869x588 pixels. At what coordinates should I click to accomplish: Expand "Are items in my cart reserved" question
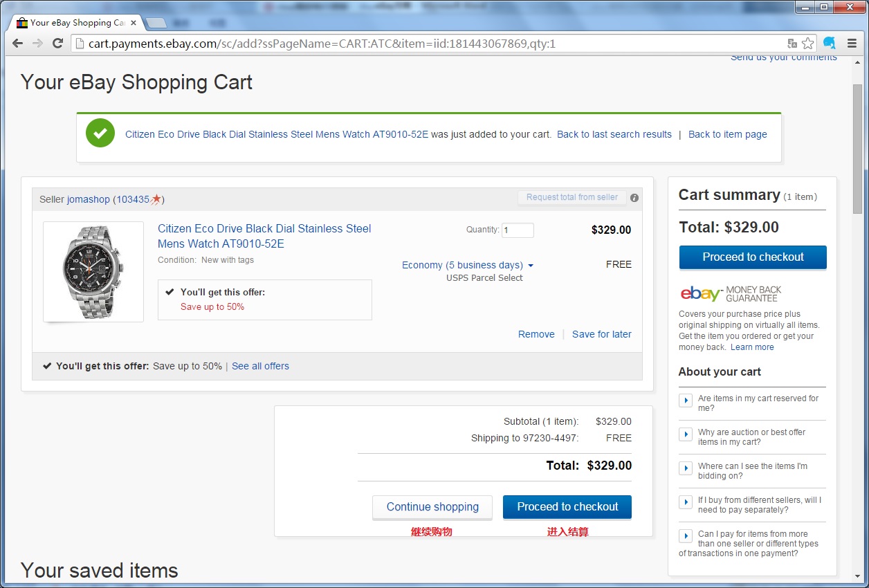click(x=686, y=401)
